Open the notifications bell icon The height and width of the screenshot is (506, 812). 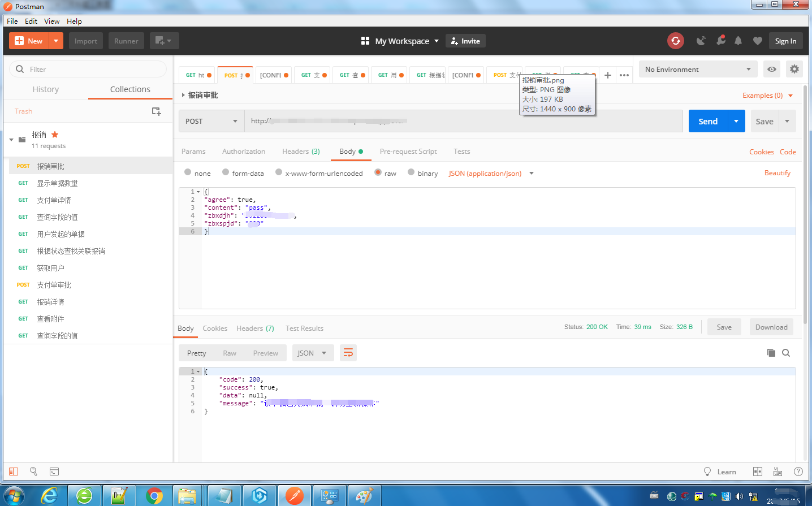click(x=738, y=41)
